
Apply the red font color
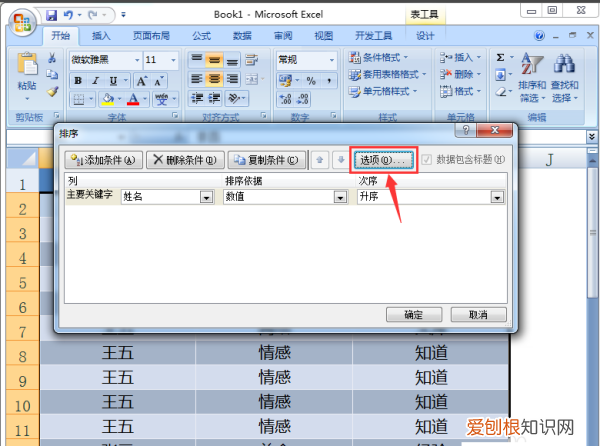[x=133, y=99]
